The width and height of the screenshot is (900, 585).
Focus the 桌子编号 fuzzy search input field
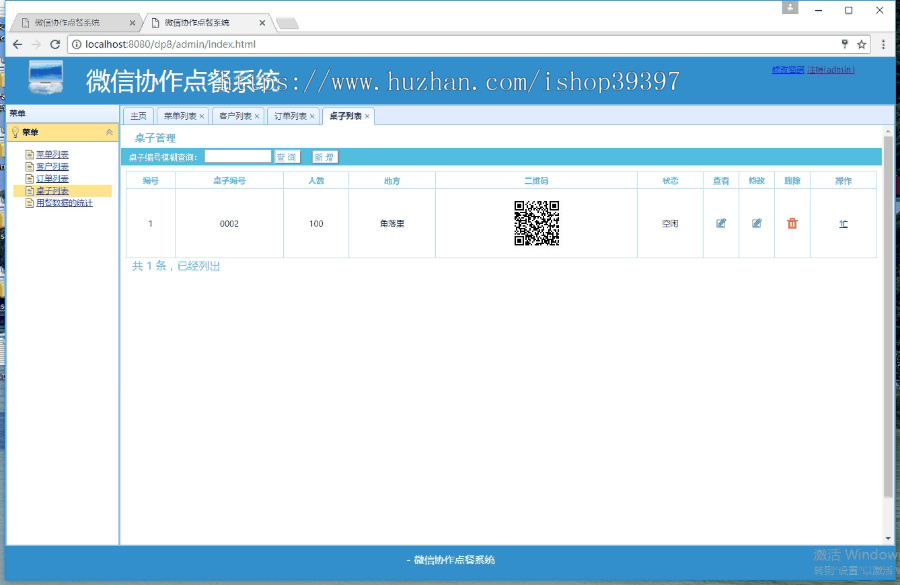[x=238, y=156]
